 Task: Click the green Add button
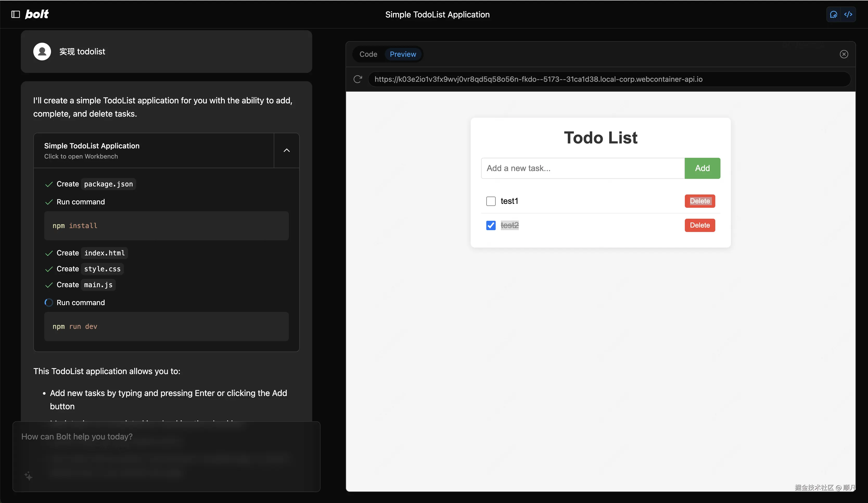(x=702, y=168)
